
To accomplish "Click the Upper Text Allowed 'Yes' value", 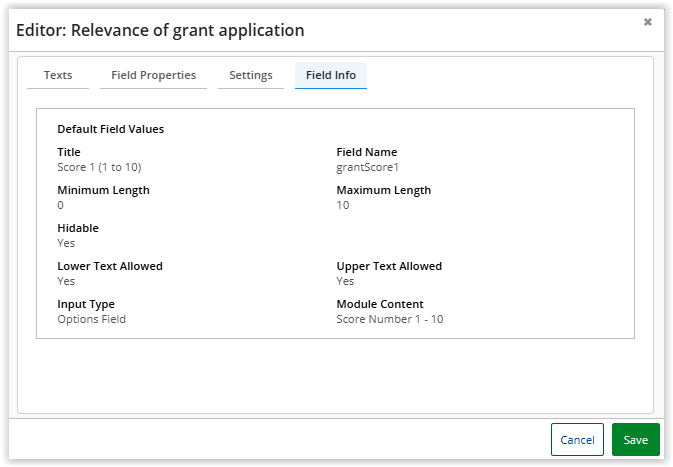I will [x=345, y=281].
